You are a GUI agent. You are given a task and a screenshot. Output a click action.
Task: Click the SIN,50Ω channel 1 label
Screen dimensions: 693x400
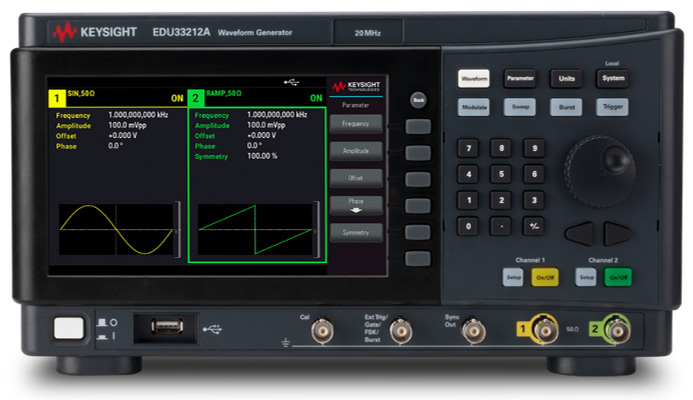81,93
